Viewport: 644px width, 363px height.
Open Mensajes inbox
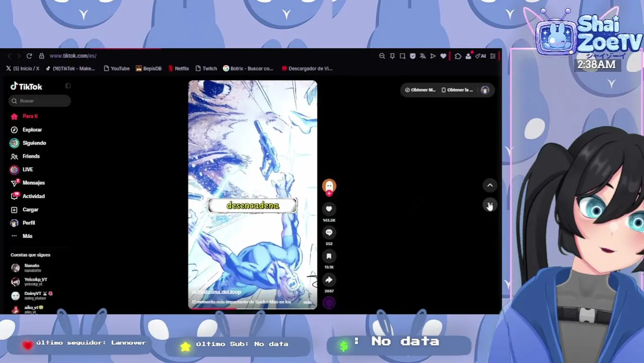point(28,183)
